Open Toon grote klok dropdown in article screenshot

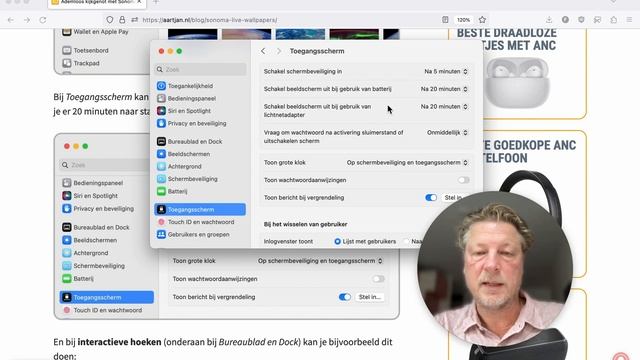tap(320, 261)
